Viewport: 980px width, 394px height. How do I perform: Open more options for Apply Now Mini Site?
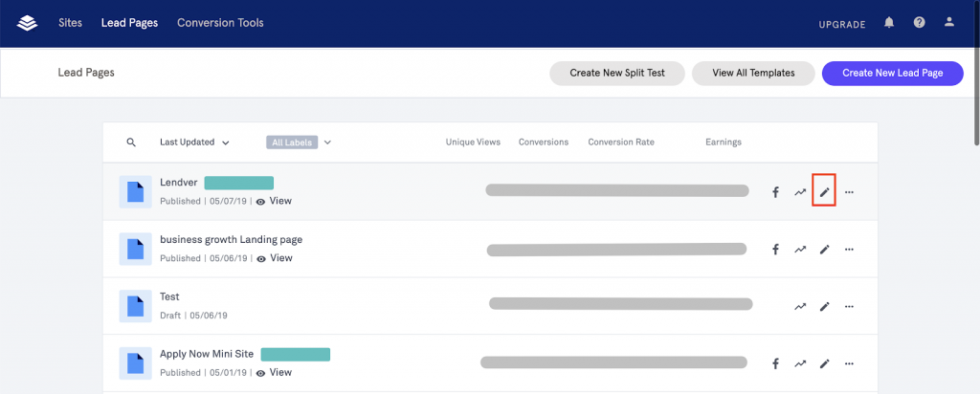click(849, 364)
